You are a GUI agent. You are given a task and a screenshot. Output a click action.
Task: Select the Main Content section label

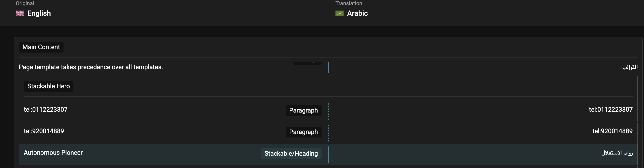tap(41, 47)
